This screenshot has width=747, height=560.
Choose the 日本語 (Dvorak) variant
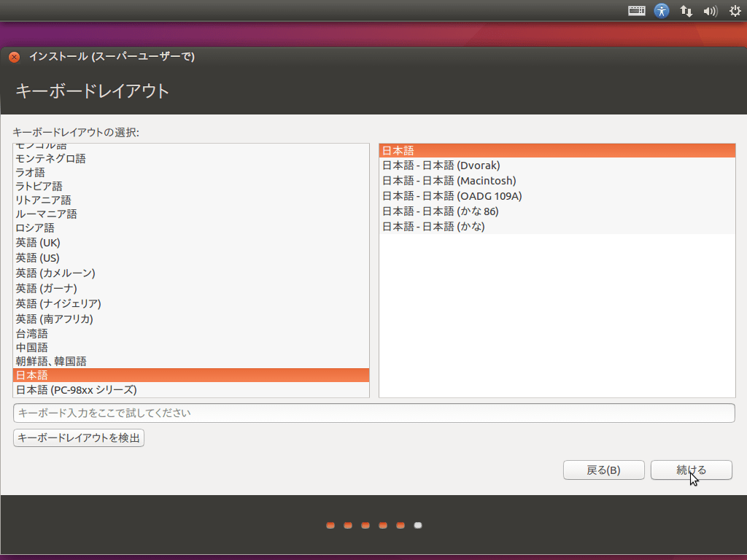[441, 166]
